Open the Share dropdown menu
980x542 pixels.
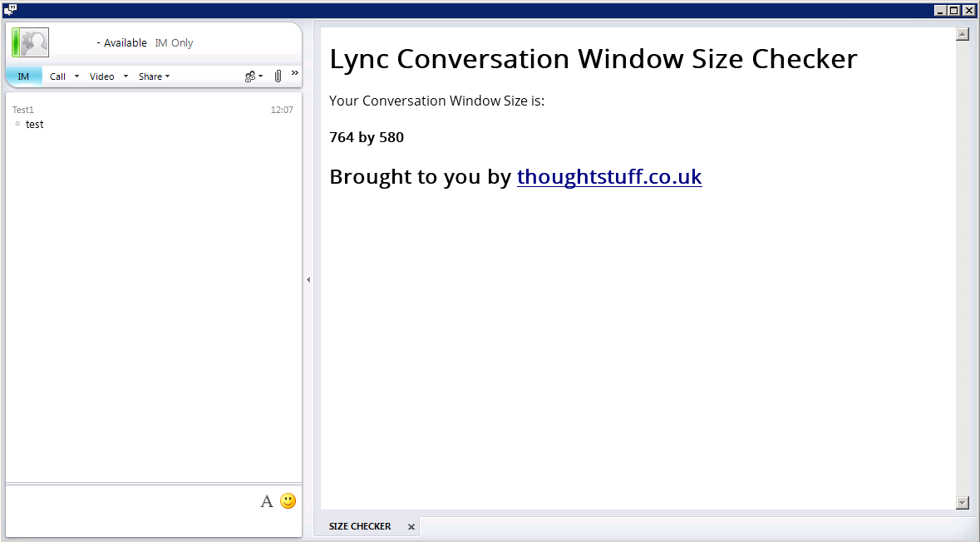click(154, 76)
